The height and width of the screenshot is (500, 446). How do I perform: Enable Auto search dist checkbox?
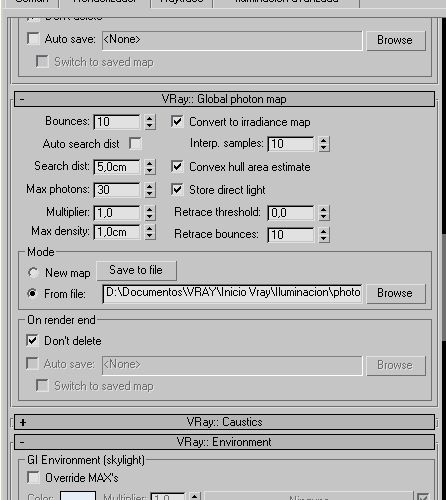135,144
